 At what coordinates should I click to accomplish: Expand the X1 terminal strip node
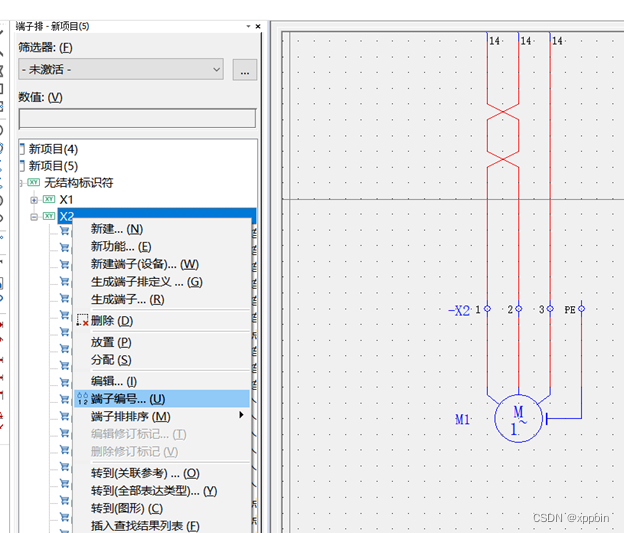pos(34,200)
